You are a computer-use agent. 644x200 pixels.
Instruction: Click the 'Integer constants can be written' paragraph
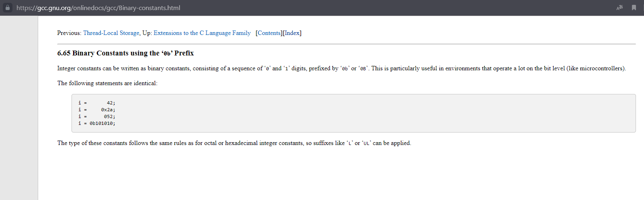pyautogui.click(x=341, y=68)
